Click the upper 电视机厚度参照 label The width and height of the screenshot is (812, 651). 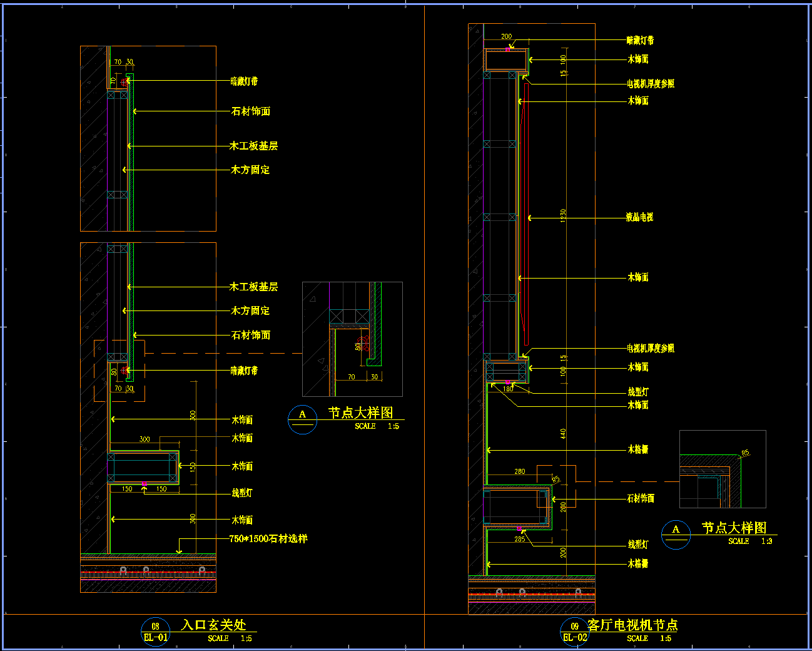click(x=651, y=83)
